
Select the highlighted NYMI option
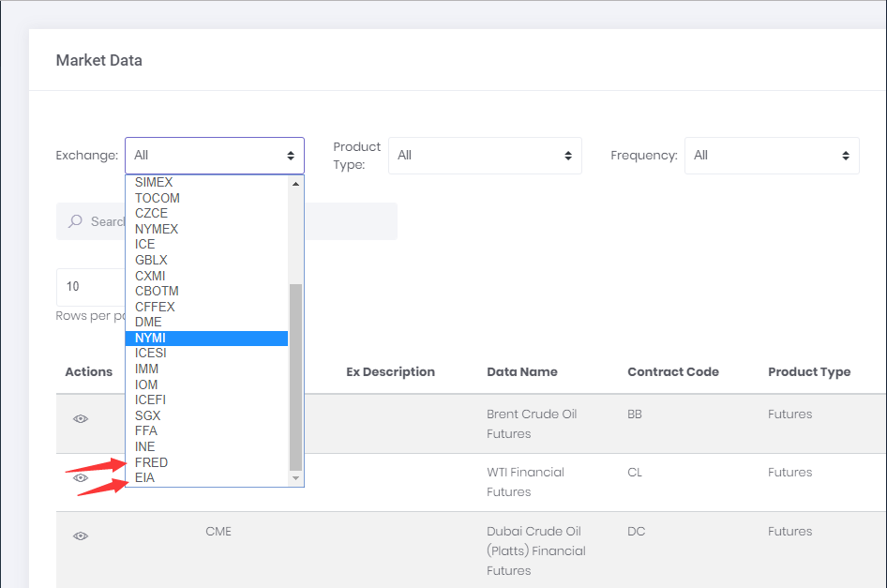pos(150,338)
